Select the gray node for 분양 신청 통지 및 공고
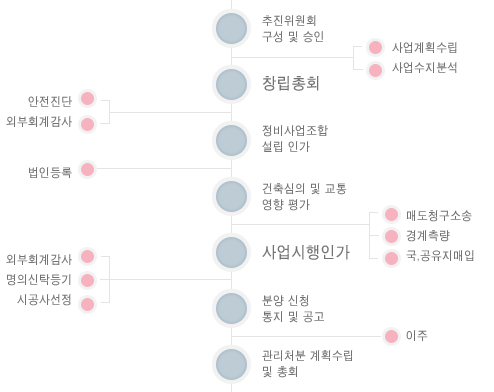 (x=231, y=309)
